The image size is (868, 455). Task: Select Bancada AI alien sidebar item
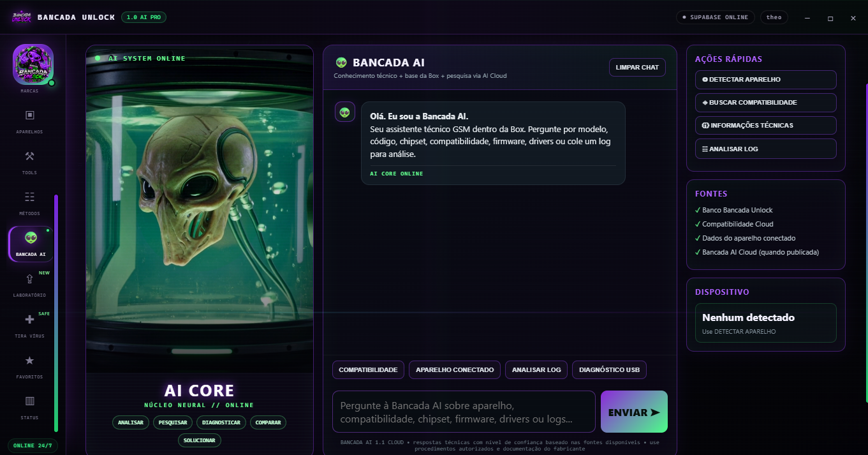coord(31,244)
